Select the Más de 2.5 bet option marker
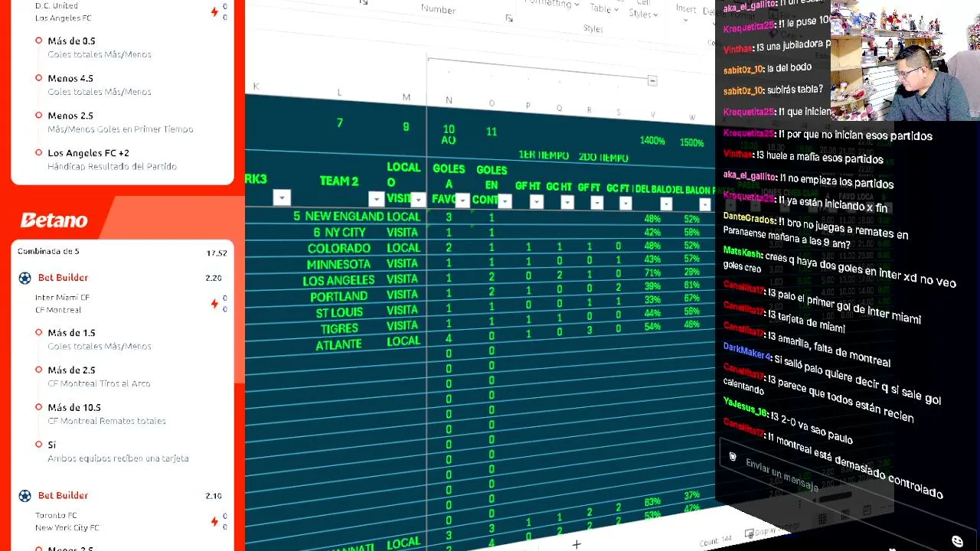The image size is (980, 551). click(38, 370)
